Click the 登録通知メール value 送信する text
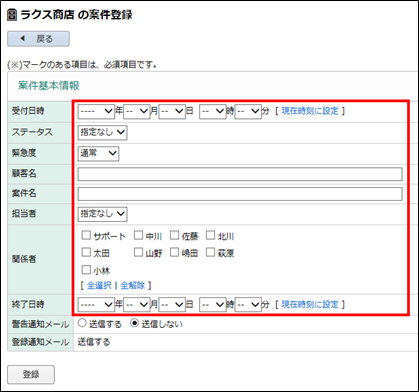The width and height of the screenshot is (419, 392). [x=94, y=342]
